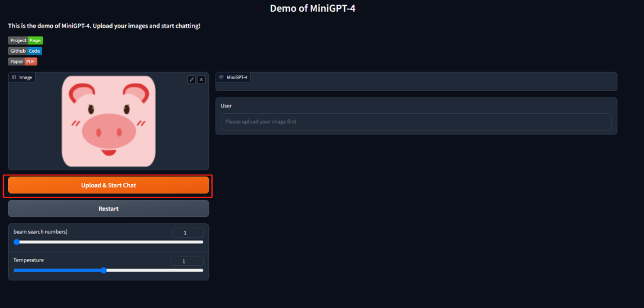
Task: Click the beam search numbers value box
Action: (187, 233)
